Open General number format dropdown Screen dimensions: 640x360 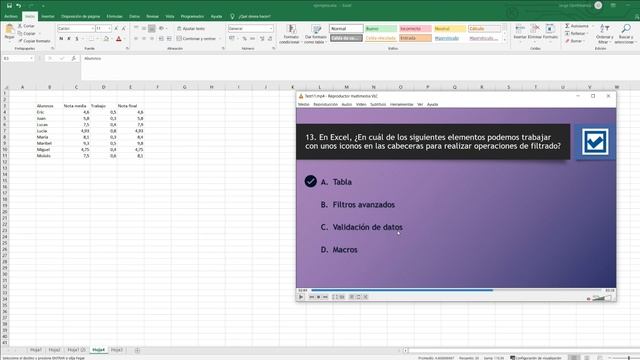pyautogui.click(x=271, y=29)
